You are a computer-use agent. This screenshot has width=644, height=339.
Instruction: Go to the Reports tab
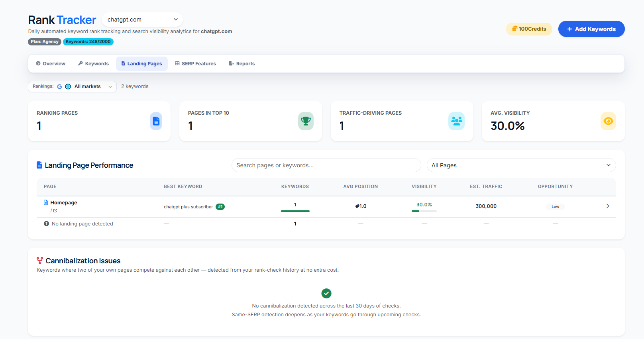[x=242, y=64]
